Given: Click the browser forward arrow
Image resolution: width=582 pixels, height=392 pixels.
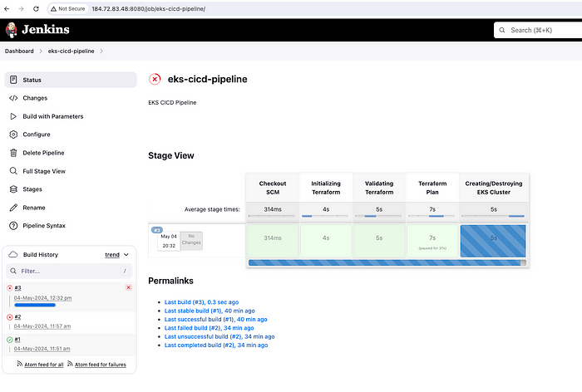Looking at the screenshot, I should coord(21,8).
